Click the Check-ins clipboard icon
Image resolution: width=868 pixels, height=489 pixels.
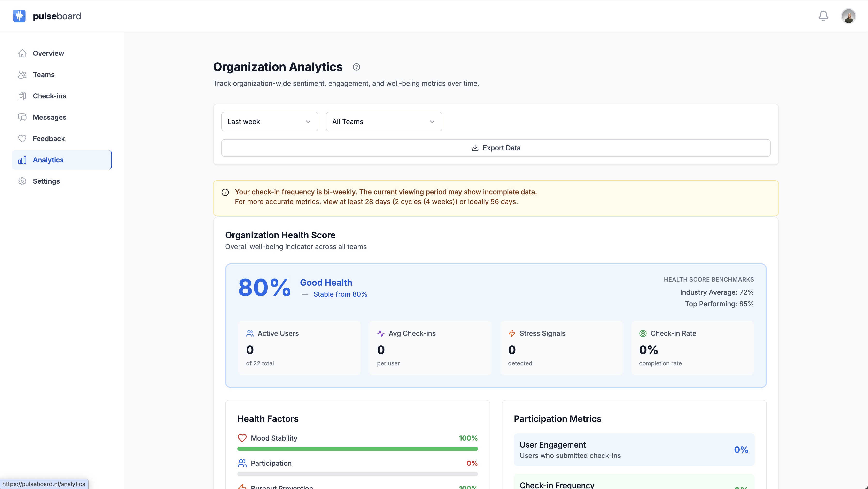pyautogui.click(x=22, y=96)
